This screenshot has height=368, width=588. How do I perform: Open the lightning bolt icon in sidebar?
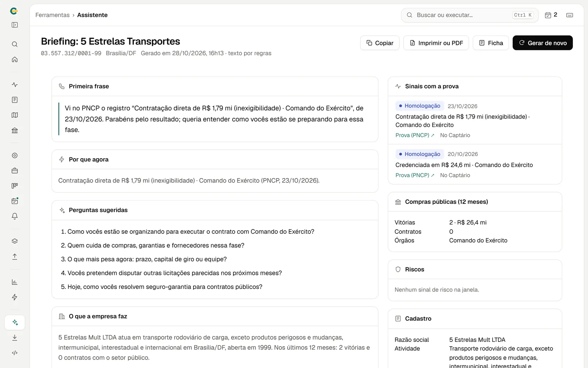coord(15,297)
